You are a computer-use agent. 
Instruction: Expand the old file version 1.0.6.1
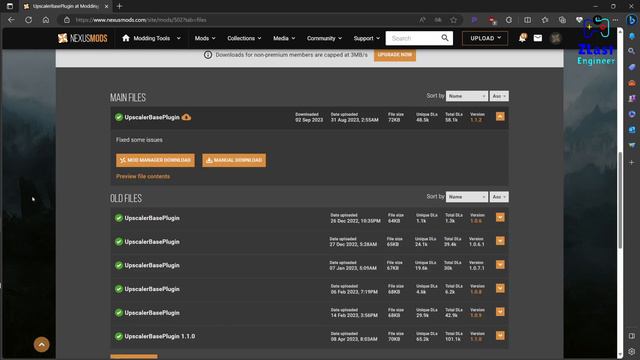(500, 241)
